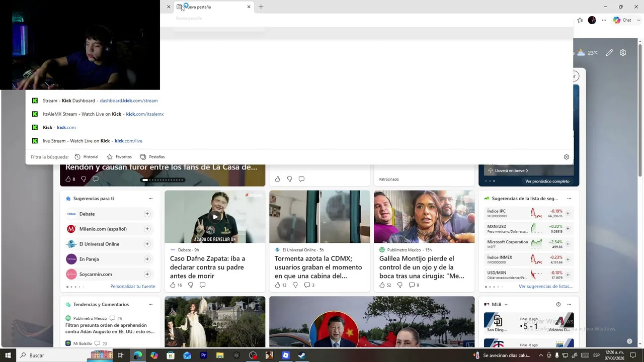Filter search by Pestañas

click(x=152, y=157)
